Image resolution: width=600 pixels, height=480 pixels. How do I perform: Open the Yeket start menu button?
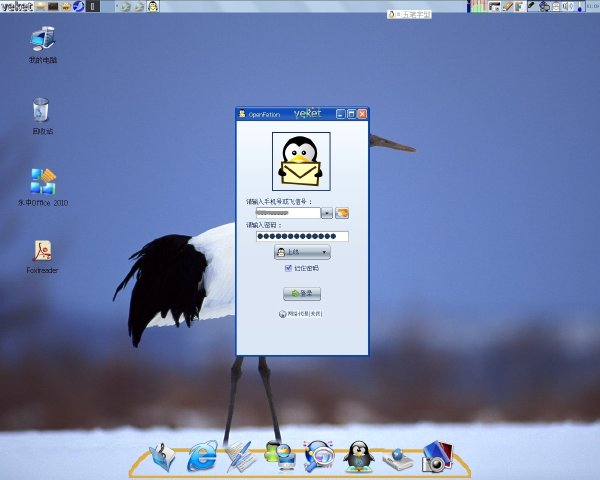tap(17, 7)
